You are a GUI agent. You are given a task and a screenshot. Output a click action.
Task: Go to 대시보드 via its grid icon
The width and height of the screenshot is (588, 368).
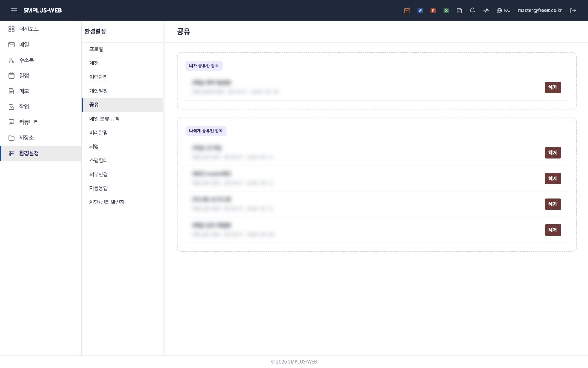[x=11, y=29]
